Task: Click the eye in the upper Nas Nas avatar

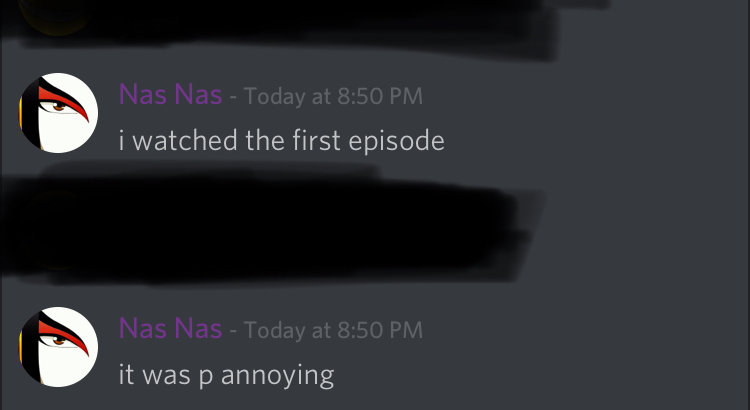Action: pos(58,108)
